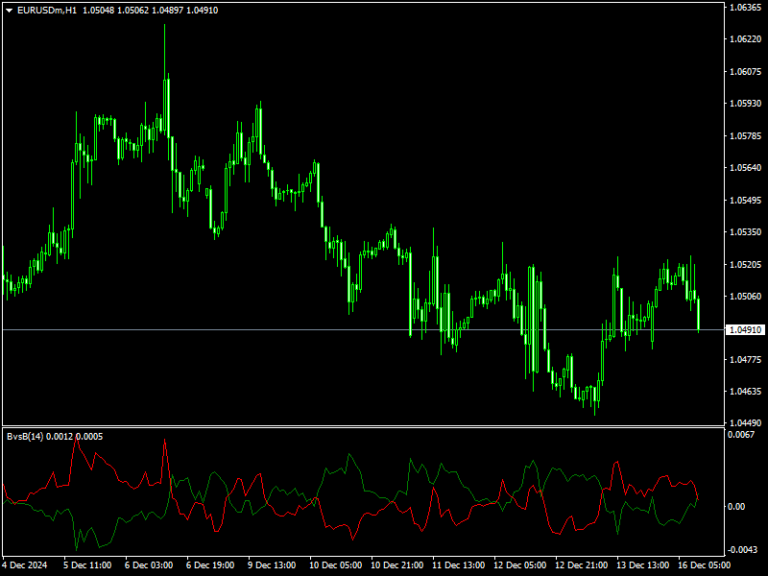Click the 1.05350 price axis label
Image resolution: width=768 pixels, height=576 pixels.
tap(745, 232)
